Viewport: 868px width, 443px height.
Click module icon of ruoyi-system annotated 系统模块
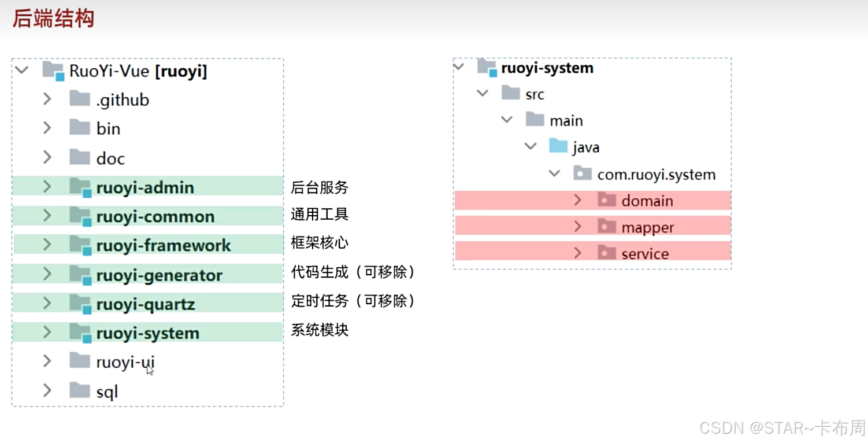click(81, 333)
